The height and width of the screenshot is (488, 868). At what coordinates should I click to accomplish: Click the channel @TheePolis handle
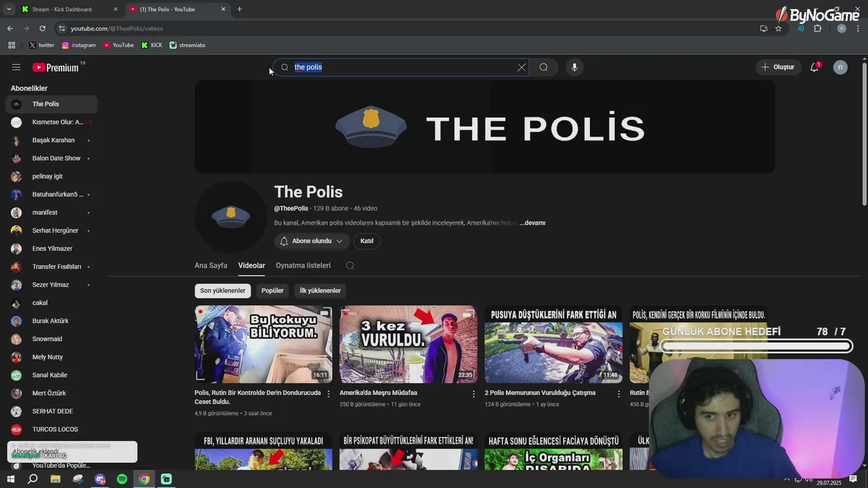pyautogui.click(x=291, y=209)
